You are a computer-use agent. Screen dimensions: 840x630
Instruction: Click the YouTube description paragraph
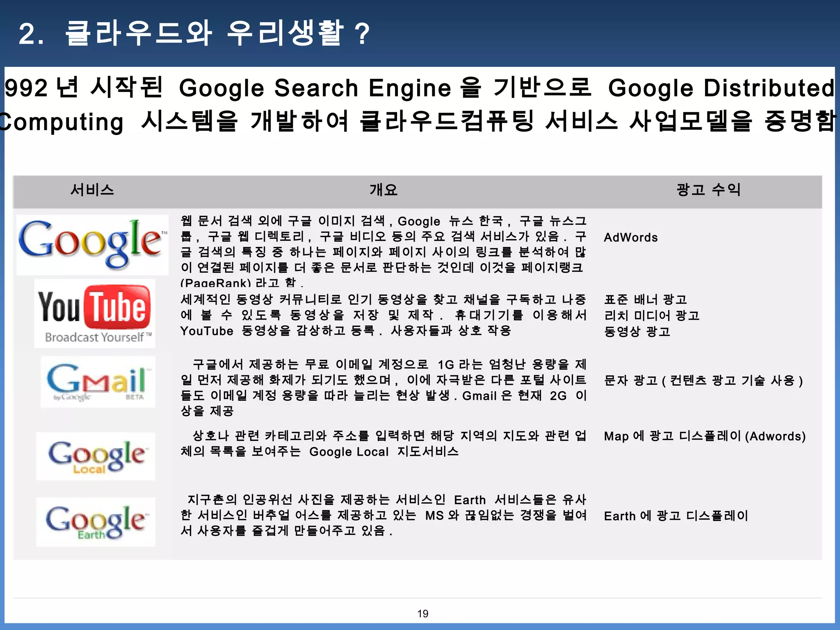383,315
